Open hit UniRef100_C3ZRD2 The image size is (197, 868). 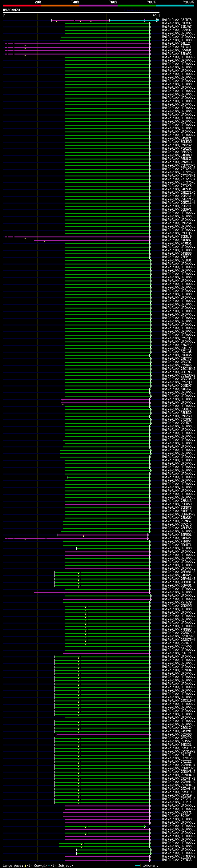tap(177, 30)
